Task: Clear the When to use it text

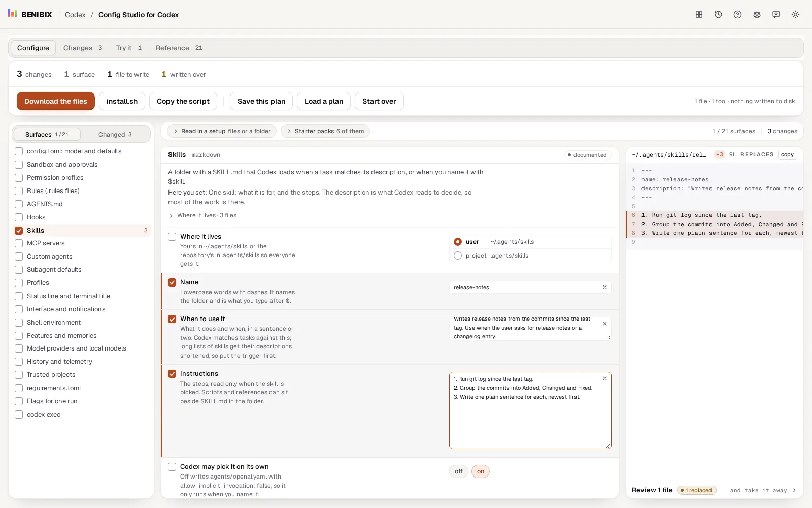Action: point(605,324)
